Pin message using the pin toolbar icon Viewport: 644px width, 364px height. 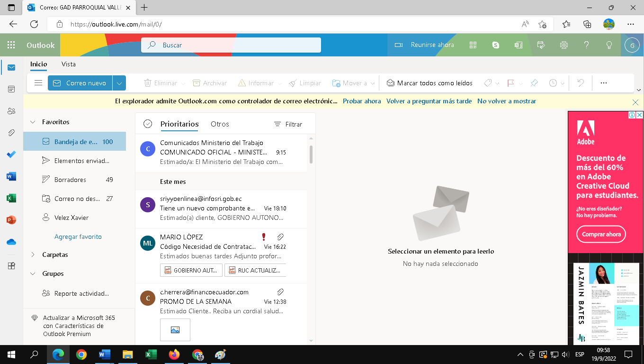(x=534, y=83)
